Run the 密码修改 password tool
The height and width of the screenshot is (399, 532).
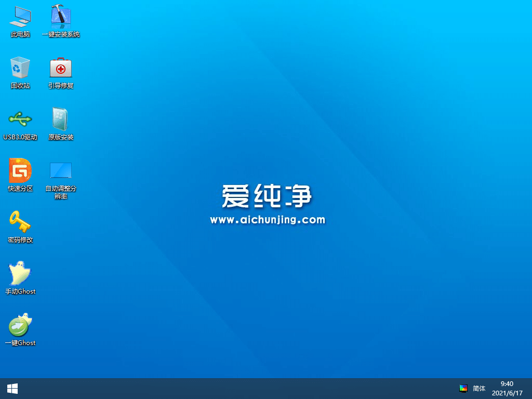pos(20,222)
